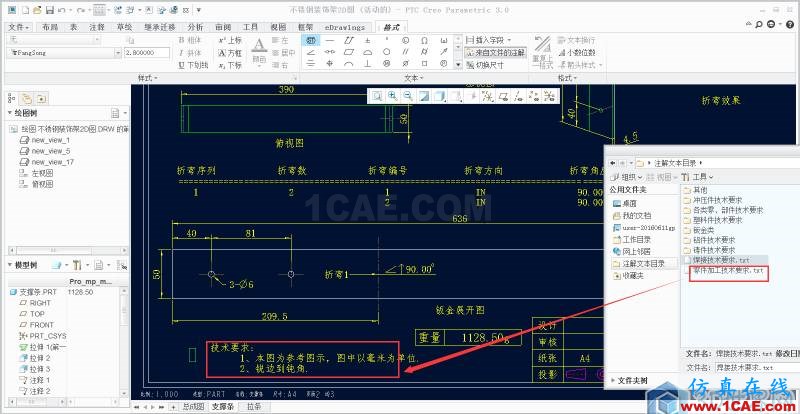This screenshot has height=414, width=800.
Task: Toggle text box 方框
Action: click(230, 53)
